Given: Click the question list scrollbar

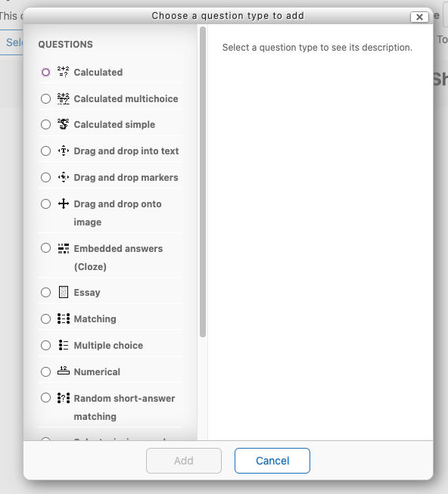Looking at the screenshot, I should pos(203,182).
